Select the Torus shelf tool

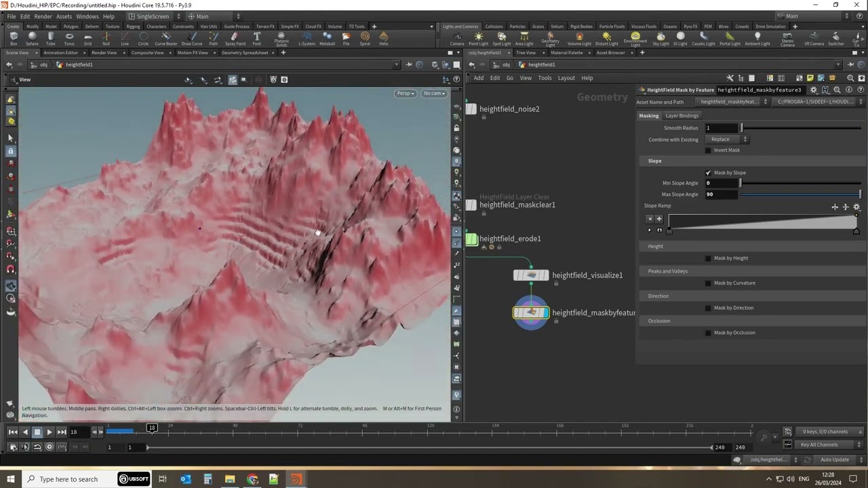[x=69, y=39]
